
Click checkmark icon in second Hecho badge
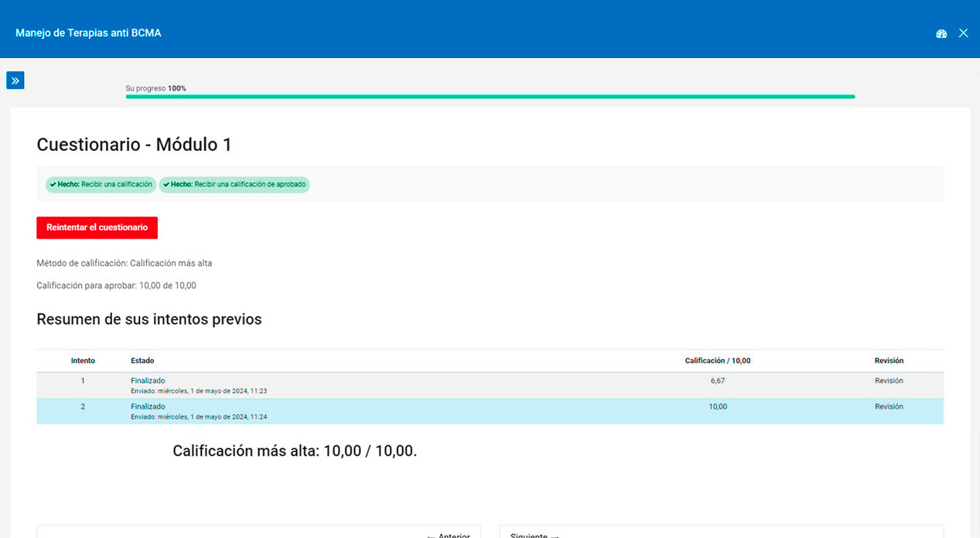click(166, 185)
